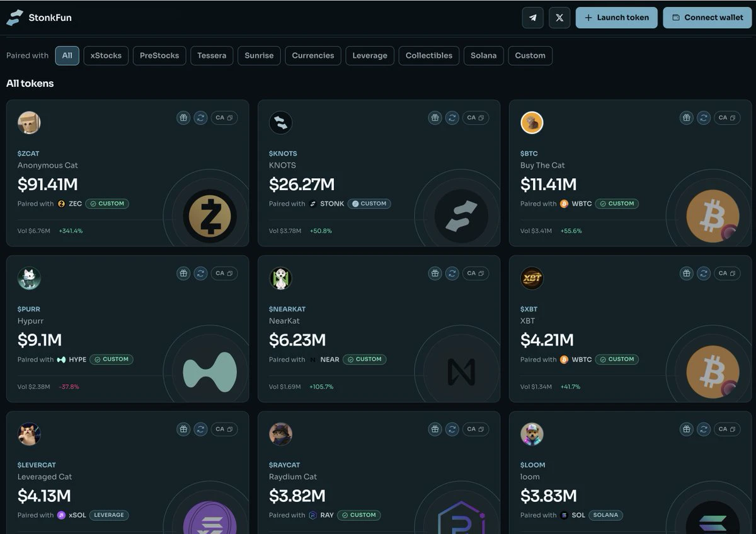Viewport: 756px width, 534px height.
Task: Click the gift icon on $NEARKAT card
Action: [435, 273]
